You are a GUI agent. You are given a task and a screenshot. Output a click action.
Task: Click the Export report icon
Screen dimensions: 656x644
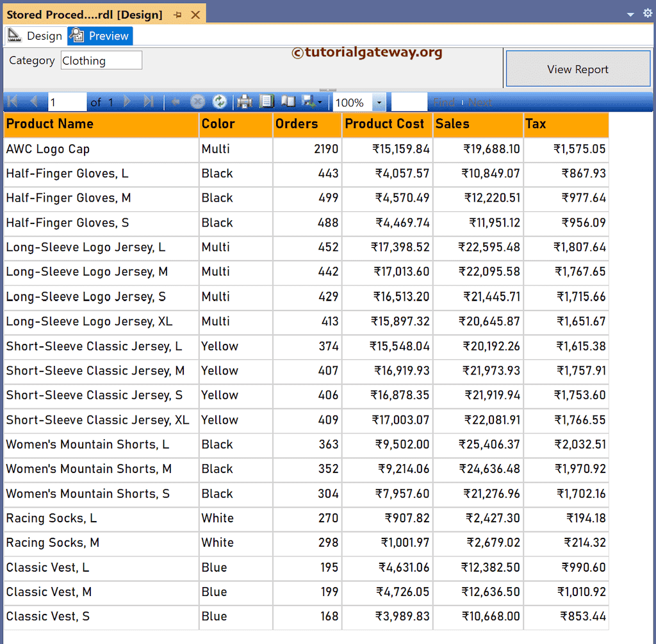pyautogui.click(x=306, y=101)
